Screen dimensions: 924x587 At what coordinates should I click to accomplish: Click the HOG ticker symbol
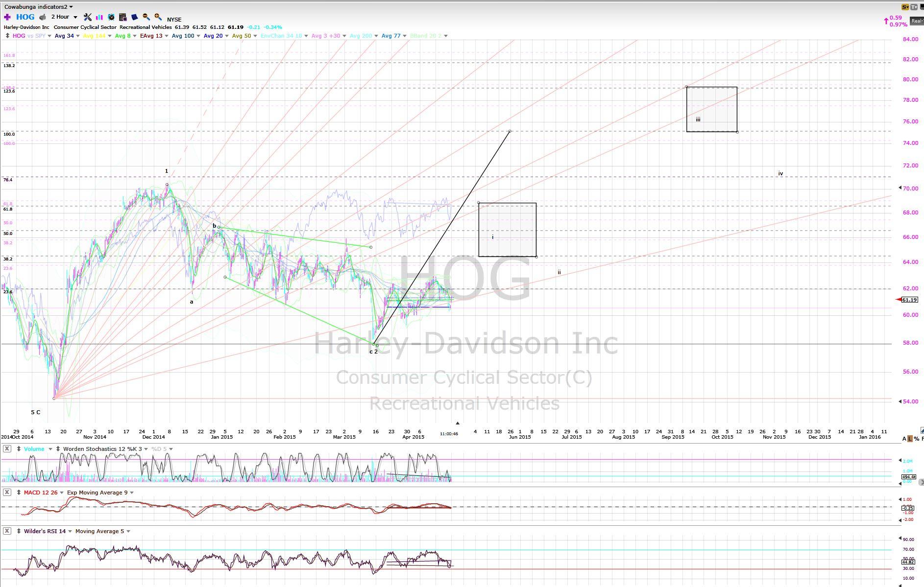[25, 17]
